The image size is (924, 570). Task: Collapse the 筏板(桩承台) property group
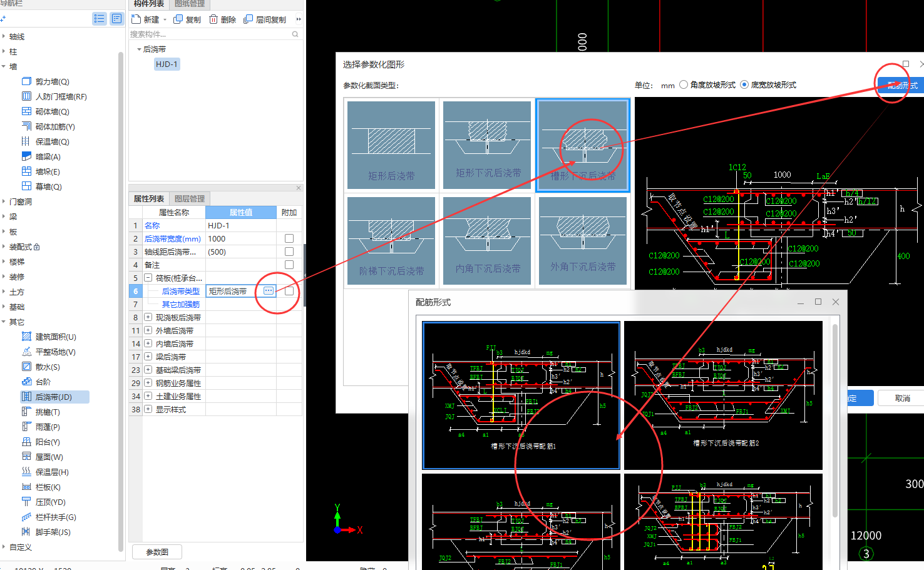(148, 278)
